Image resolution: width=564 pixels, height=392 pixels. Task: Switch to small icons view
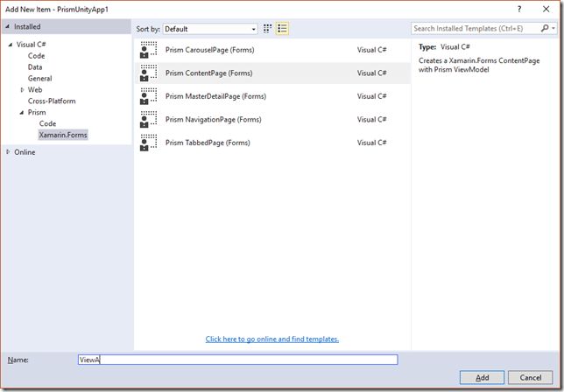[267, 29]
